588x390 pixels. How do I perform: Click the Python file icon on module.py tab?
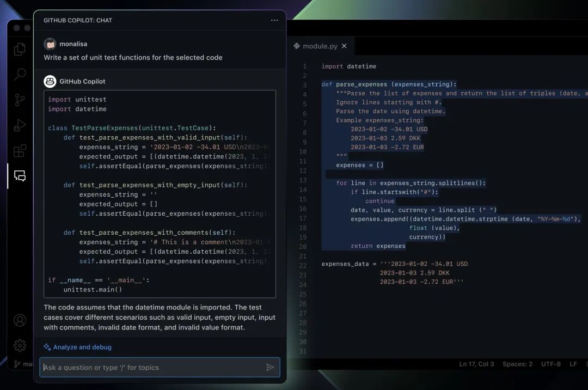click(x=297, y=46)
